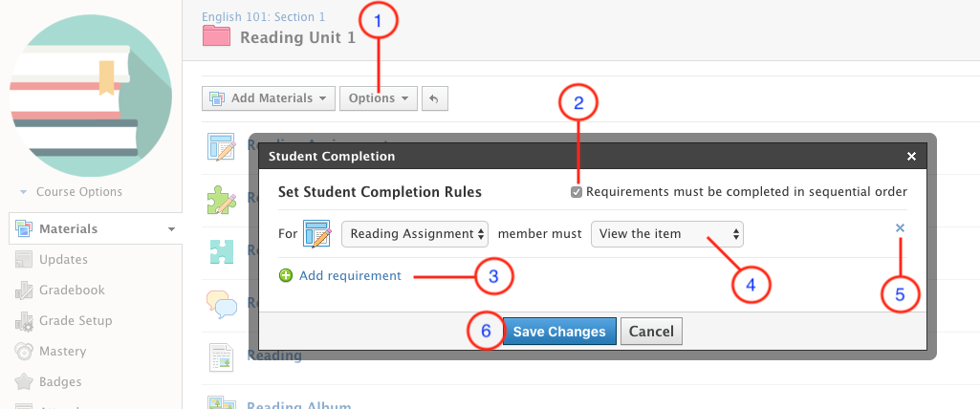
Task: Toggle sequential order requirements checkbox
Action: pyautogui.click(x=576, y=192)
